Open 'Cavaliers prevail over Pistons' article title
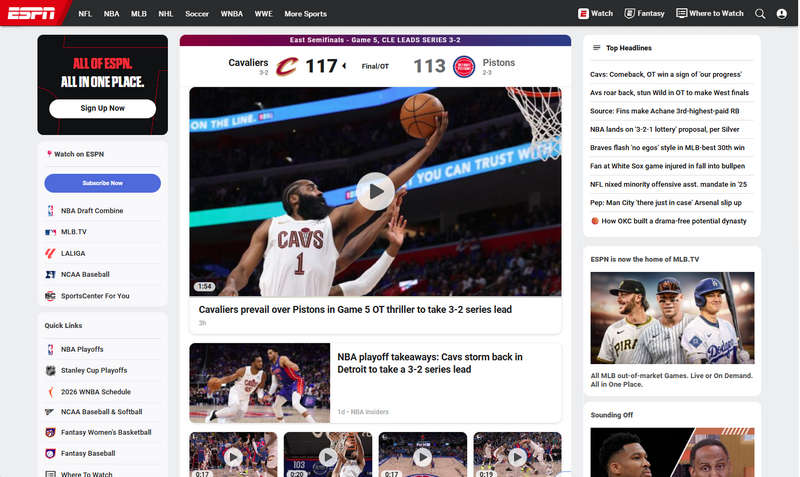The image size is (800, 477). 355,310
